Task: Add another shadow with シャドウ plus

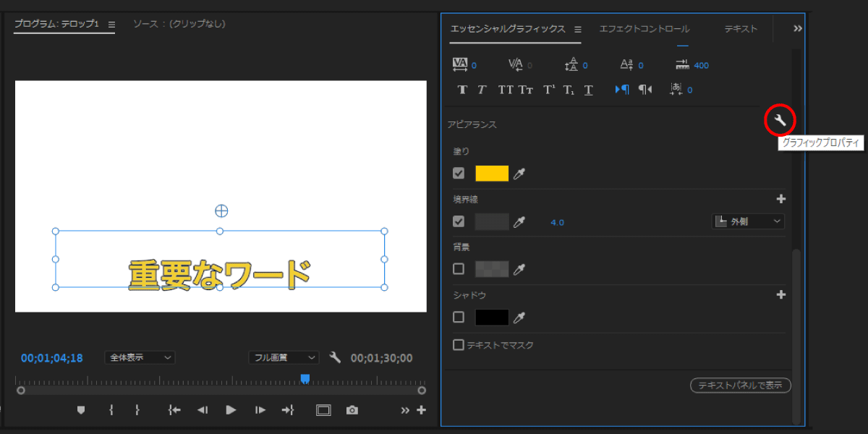Action: coord(781,294)
